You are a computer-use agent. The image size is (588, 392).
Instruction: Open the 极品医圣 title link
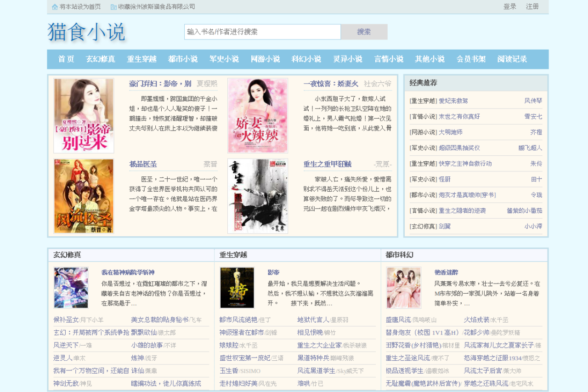click(x=143, y=165)
